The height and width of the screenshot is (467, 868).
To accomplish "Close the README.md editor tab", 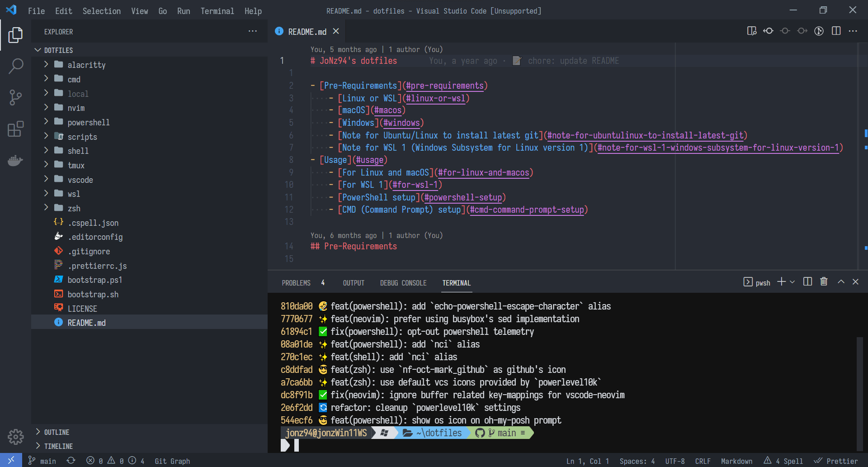I will pos(336,31).
